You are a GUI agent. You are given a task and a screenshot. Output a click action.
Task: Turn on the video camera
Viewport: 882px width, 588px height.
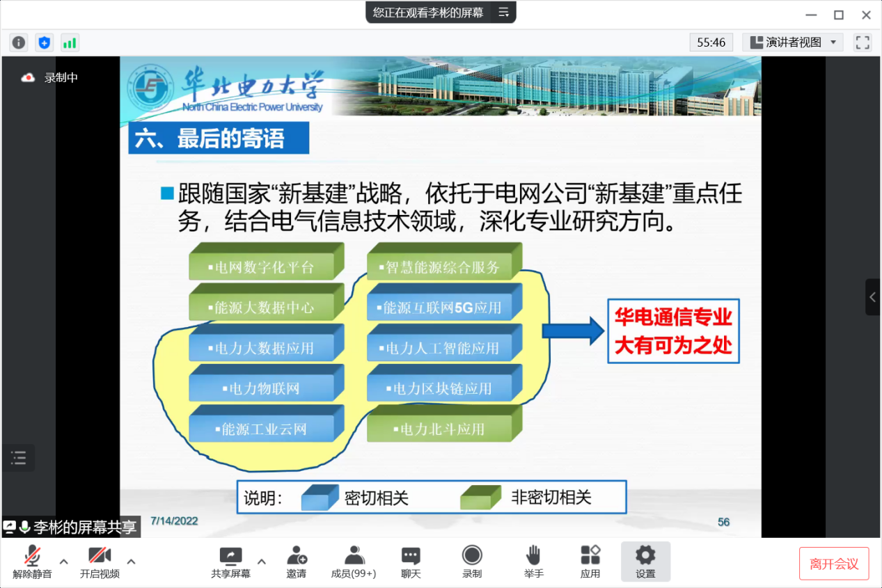[x=100, y=562]
